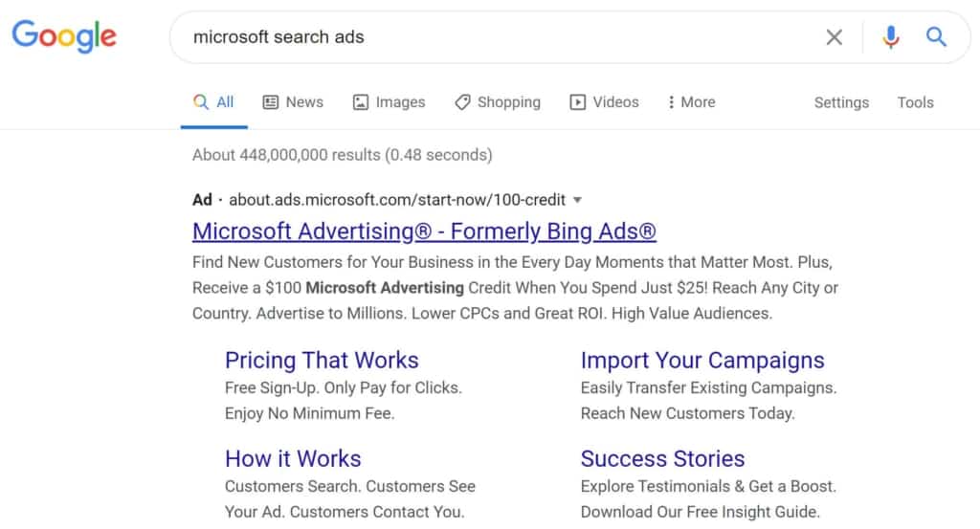Click the Images tab picture icon
Screen dimensions: 980x529
361,102
